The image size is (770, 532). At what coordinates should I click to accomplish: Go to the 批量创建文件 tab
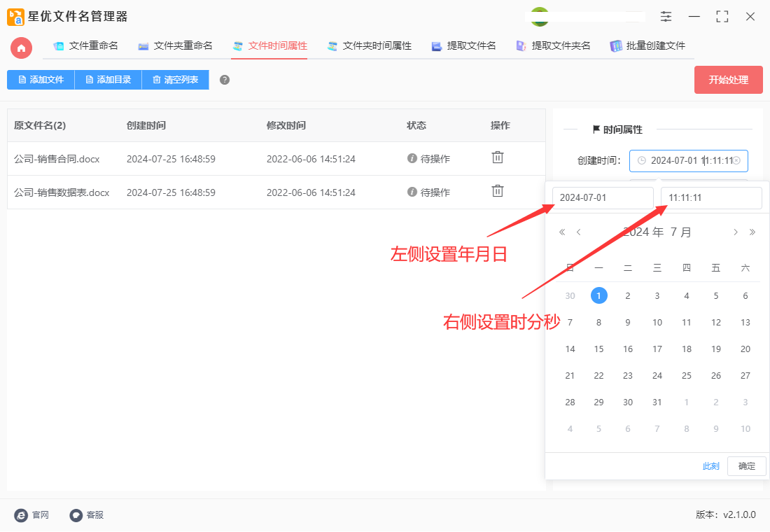(647, 46)
